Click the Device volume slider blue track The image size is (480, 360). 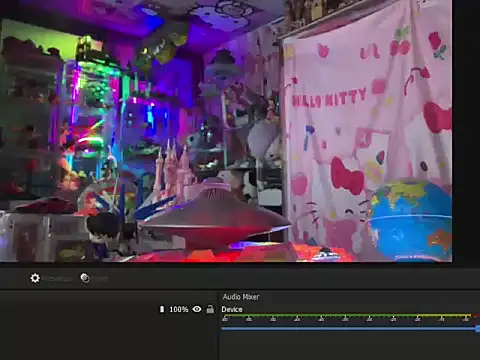pyautogui.click(x=349, y=329)
